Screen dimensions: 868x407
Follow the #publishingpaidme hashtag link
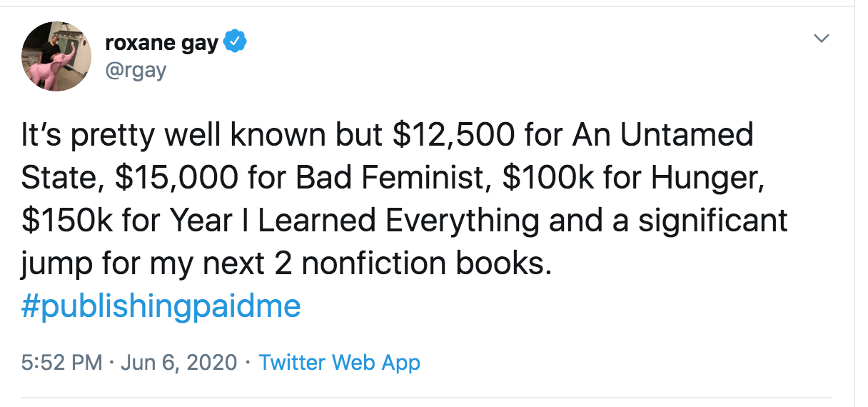161,306
